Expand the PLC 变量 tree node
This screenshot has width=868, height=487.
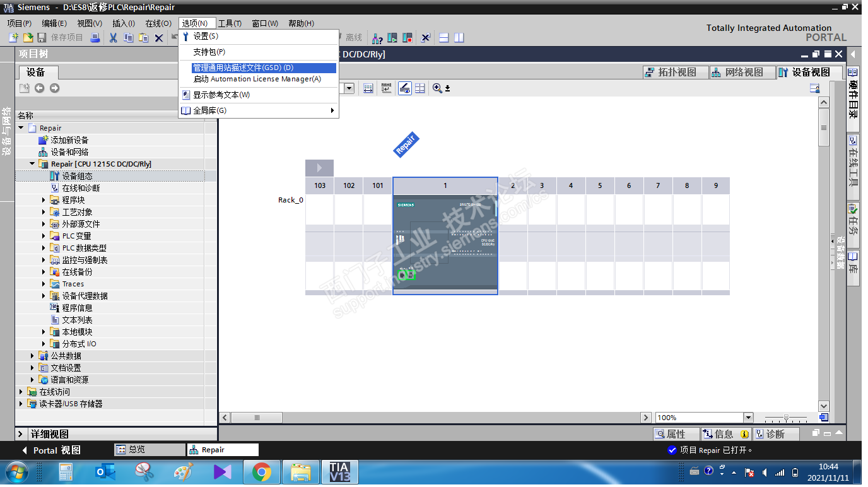point(44,236)
